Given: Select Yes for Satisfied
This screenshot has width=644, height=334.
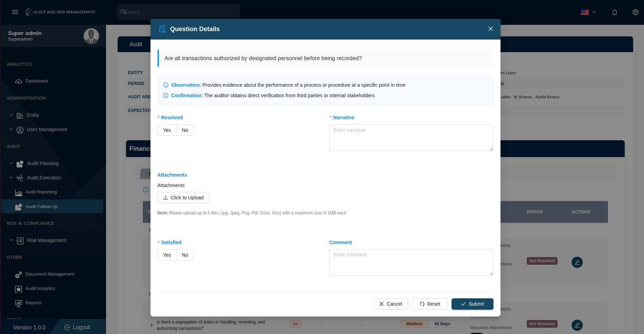Looking at the screenshot, I should 167,255.
